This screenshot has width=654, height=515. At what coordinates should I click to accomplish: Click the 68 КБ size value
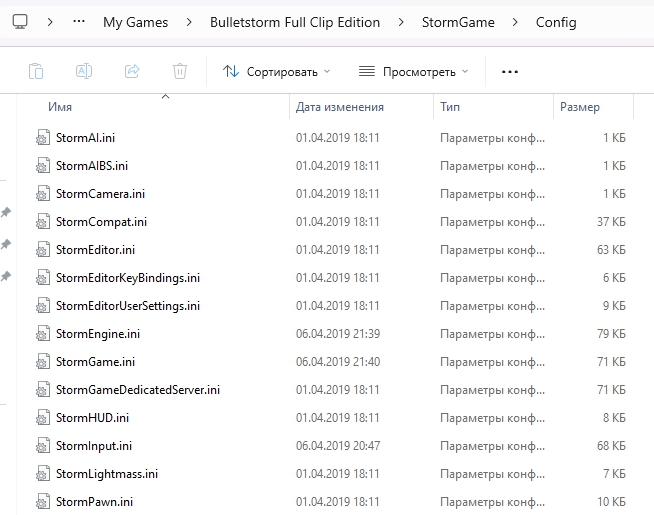click(611, 445)
